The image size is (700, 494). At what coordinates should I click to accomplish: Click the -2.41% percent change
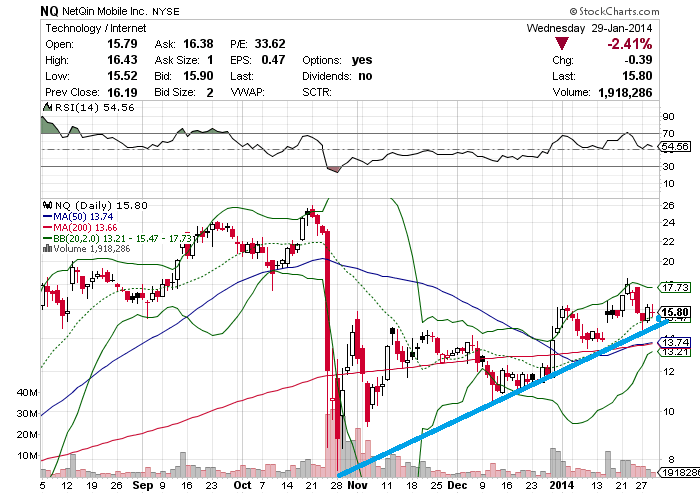click(x=629, y=44)
